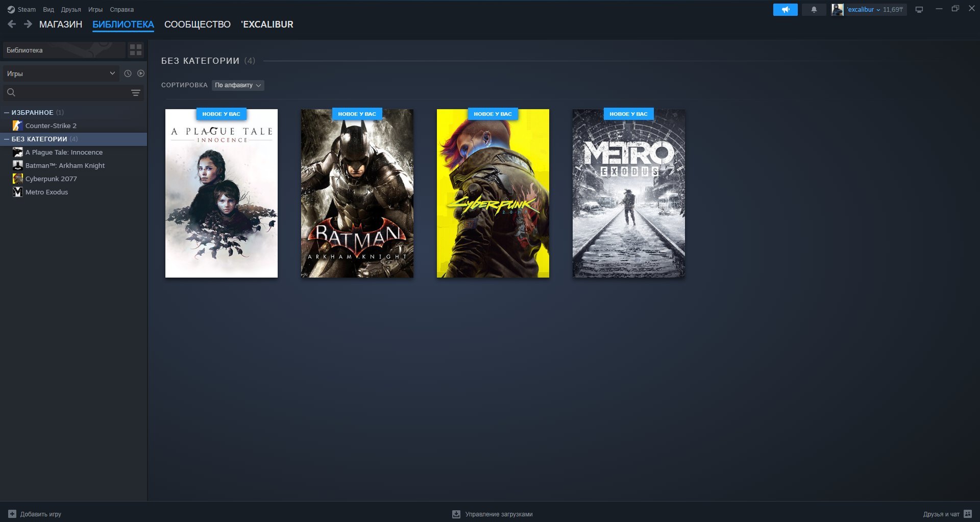Open the Игры menu
The height and width of the screenshot is (522, 980).
(95, 9)
